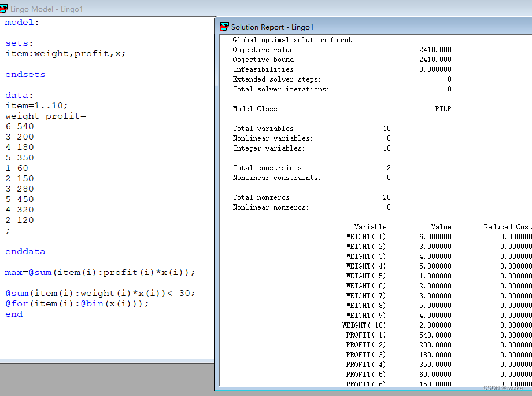
Task: Click the 'Value' column header
Action: pos(441,227)
